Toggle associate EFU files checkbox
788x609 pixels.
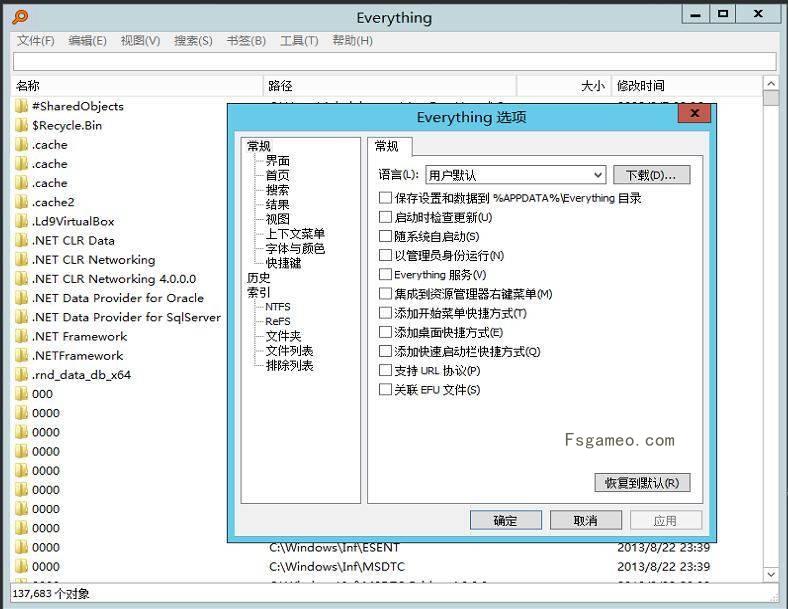click(x=385, y=389)
